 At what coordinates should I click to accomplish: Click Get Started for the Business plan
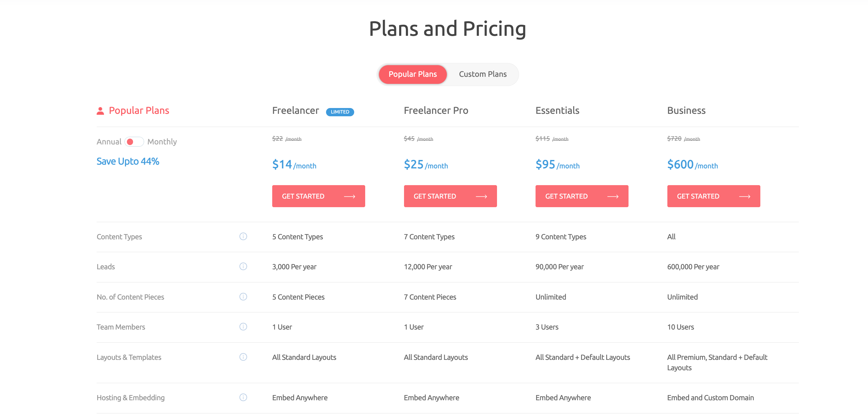713,196
